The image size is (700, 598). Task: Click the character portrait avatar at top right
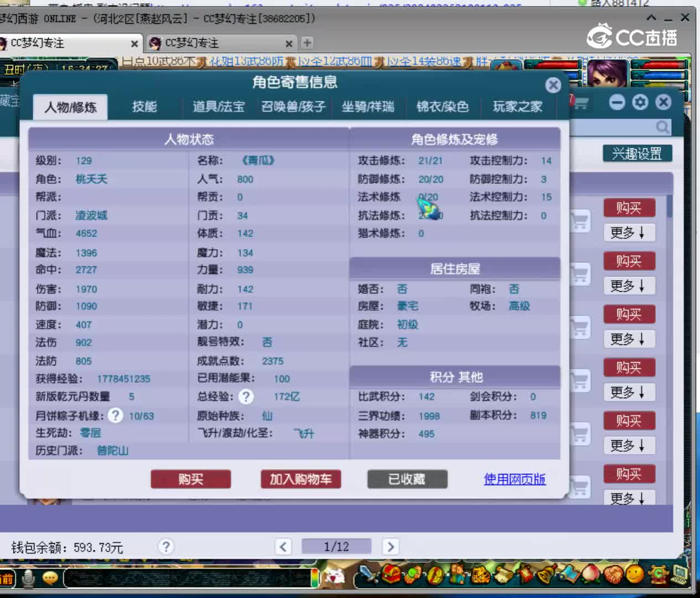tap(608, 73)
